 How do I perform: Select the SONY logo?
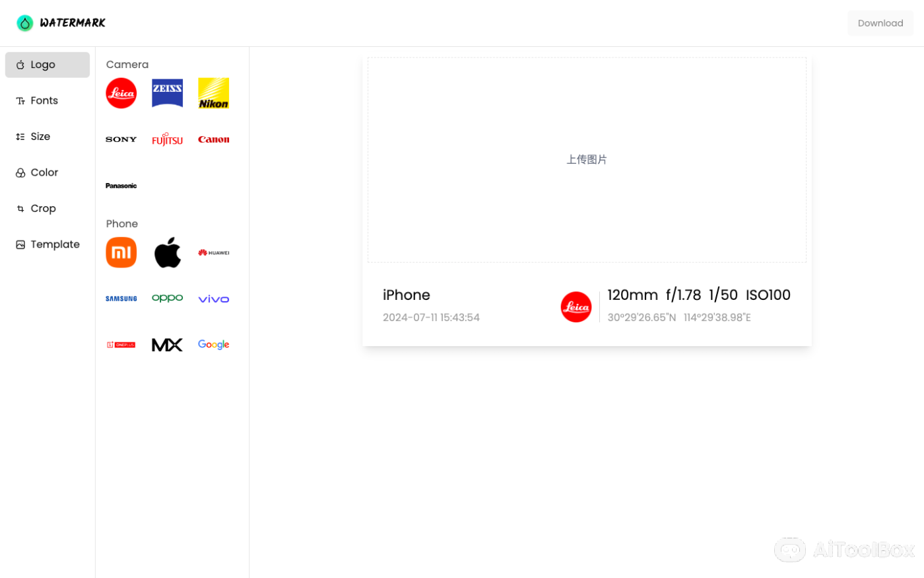(121, 139)
